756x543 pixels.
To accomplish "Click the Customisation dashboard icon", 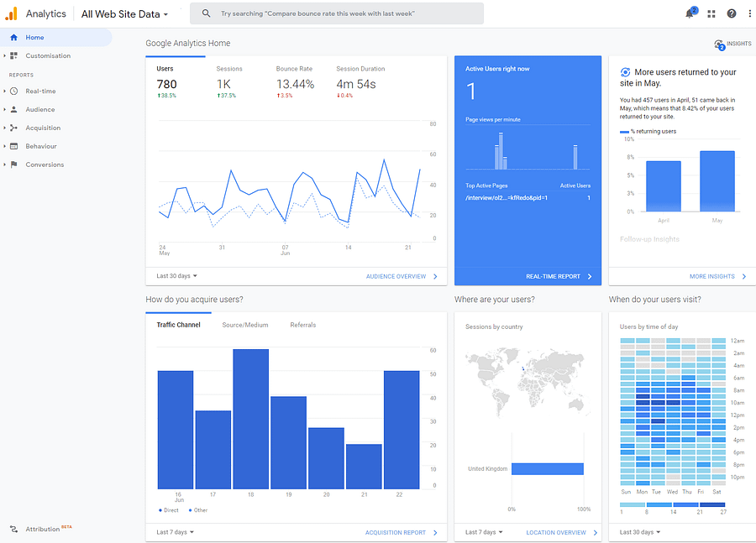I will point(13,56).
